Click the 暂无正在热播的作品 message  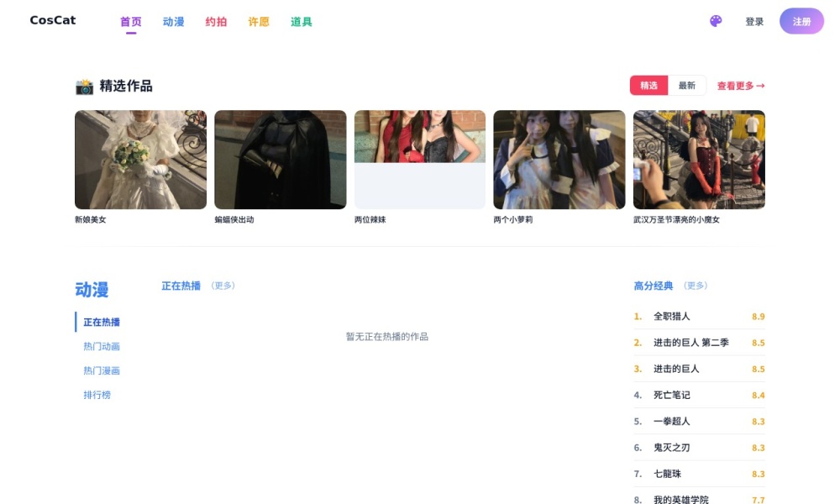click(x=386, y=336)
